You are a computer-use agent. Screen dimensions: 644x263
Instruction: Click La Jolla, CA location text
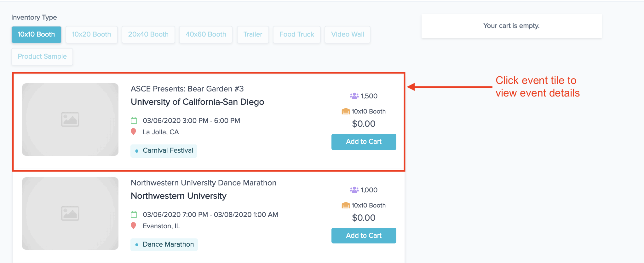coord(161,132)
